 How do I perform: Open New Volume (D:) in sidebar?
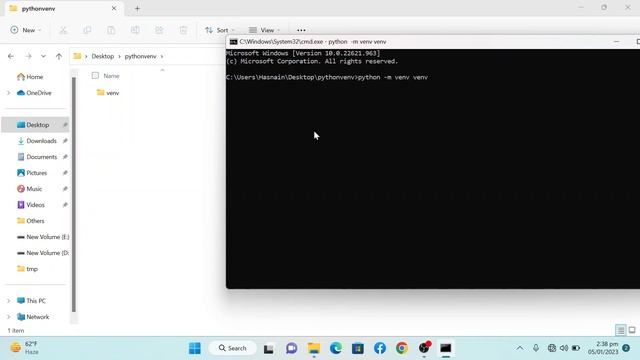pos(43,253)
